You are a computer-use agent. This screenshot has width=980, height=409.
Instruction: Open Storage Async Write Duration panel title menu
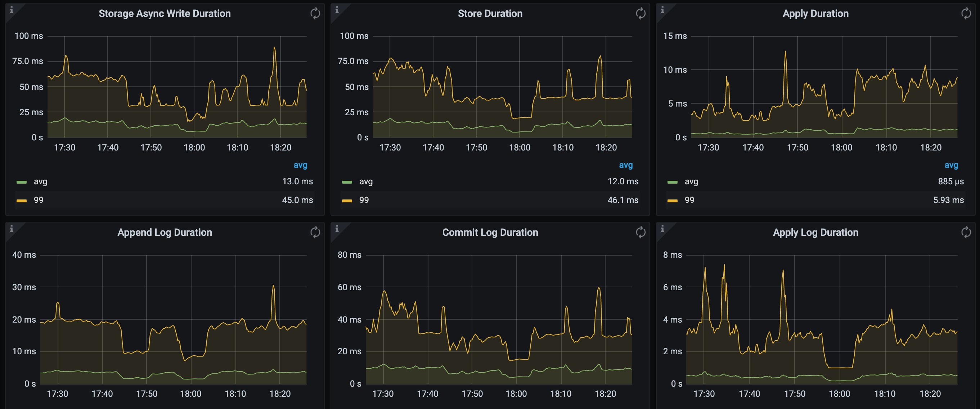[164, 14]
